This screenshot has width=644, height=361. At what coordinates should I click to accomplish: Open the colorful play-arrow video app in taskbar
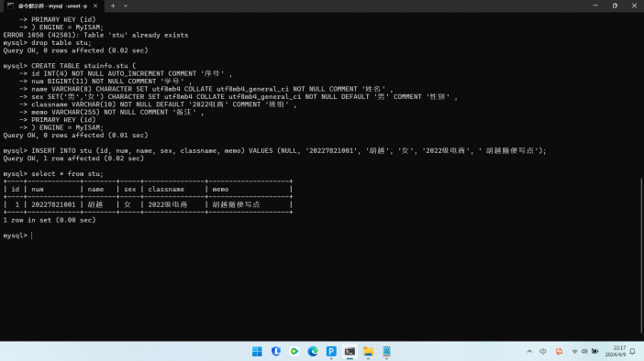[294, 352]
